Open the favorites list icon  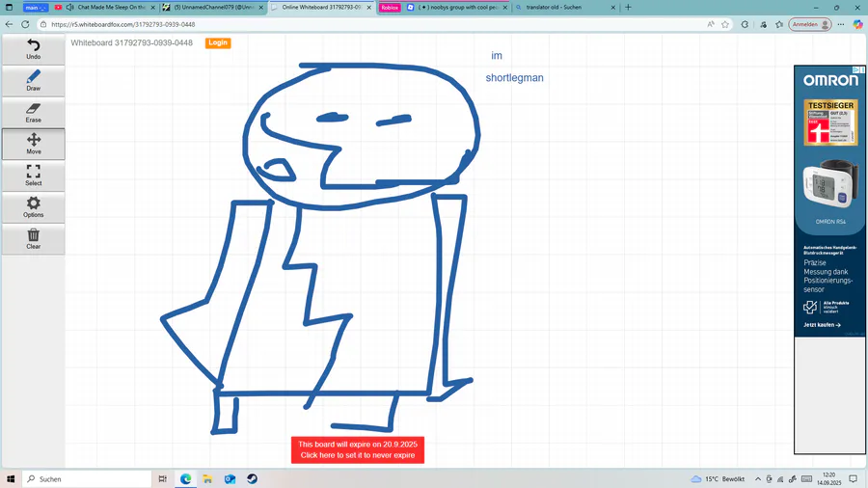click(779, 24)
